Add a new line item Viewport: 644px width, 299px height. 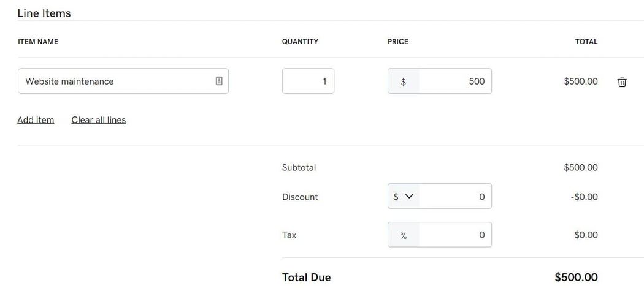(36, 119)
